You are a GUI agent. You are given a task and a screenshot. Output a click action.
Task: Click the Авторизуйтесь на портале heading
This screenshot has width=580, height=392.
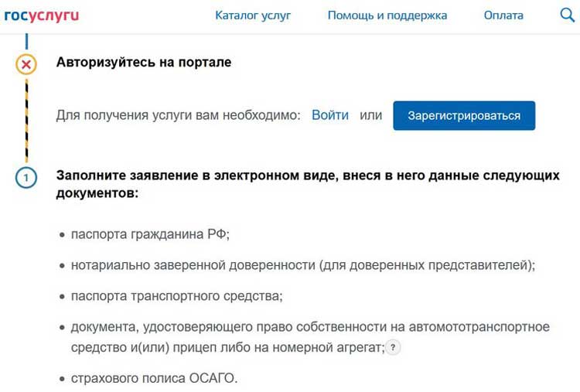pyautogui.click(x=144, y=62)
